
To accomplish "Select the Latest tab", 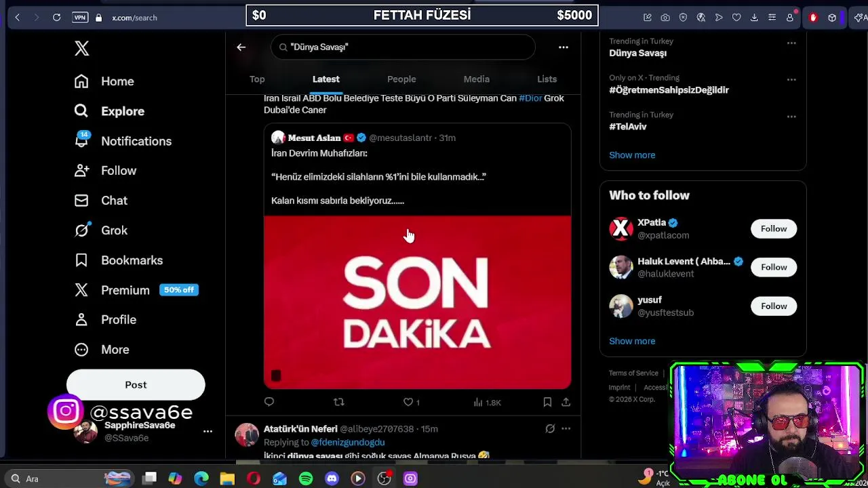I will click(325, 79).
